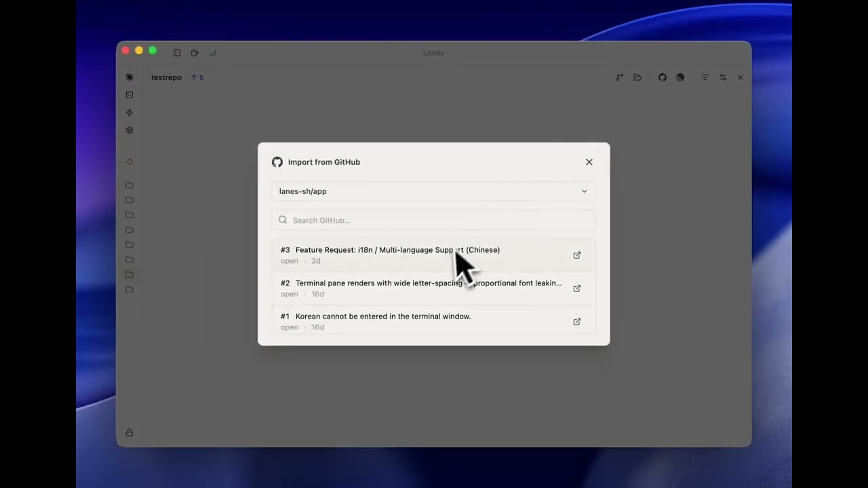Open issue #2 external link icon
The width and height of the screenshot is (868, 488).
[x=577, y=289]
